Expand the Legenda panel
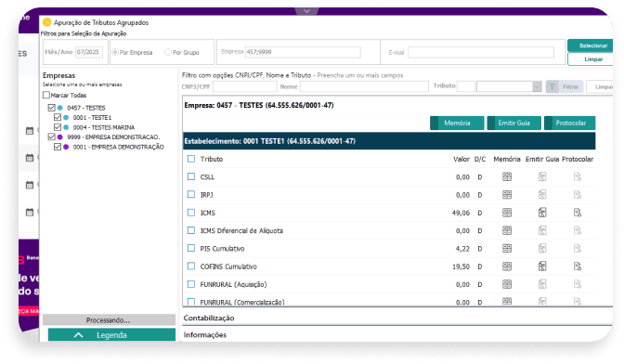The width and height of the screenshot is (624, 364). [x=111, y=335]
